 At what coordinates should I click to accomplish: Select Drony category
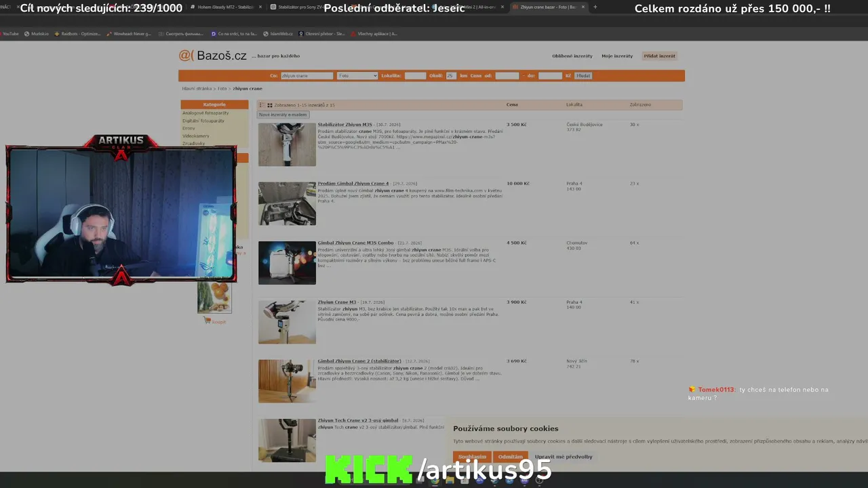pyautogui.click(x=189, y=128)
